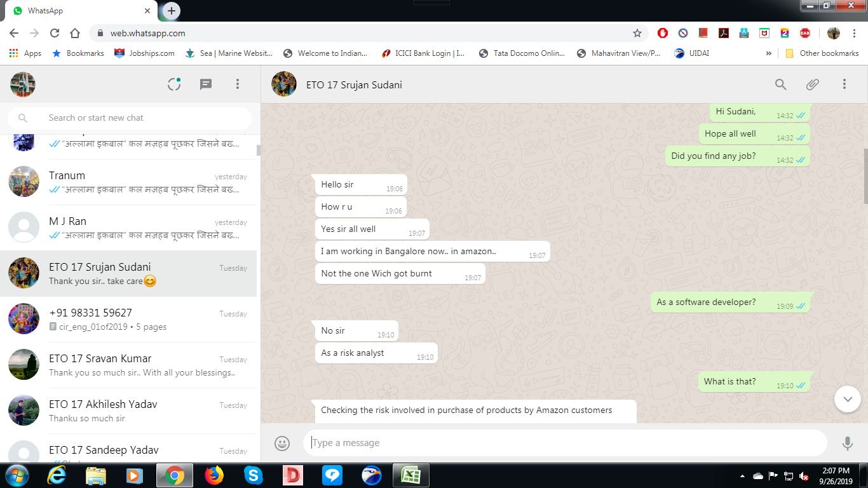The width and height of the screenshot is (868, 488).
Task: Open contact info from the chat header name
Action: pos(354,85)
